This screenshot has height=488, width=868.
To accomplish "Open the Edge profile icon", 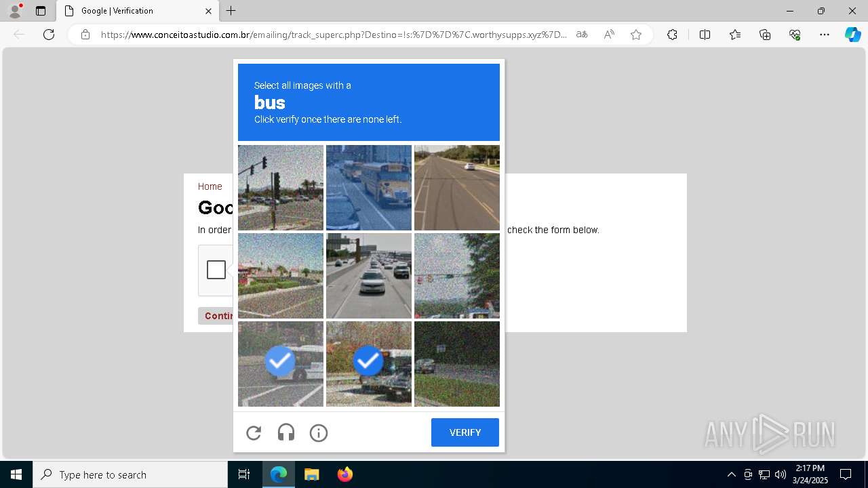I will 15,11.
